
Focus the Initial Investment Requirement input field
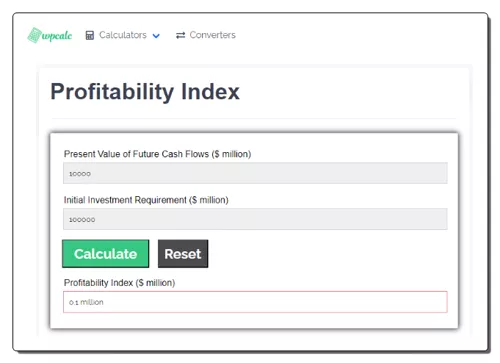click(255, 219)
